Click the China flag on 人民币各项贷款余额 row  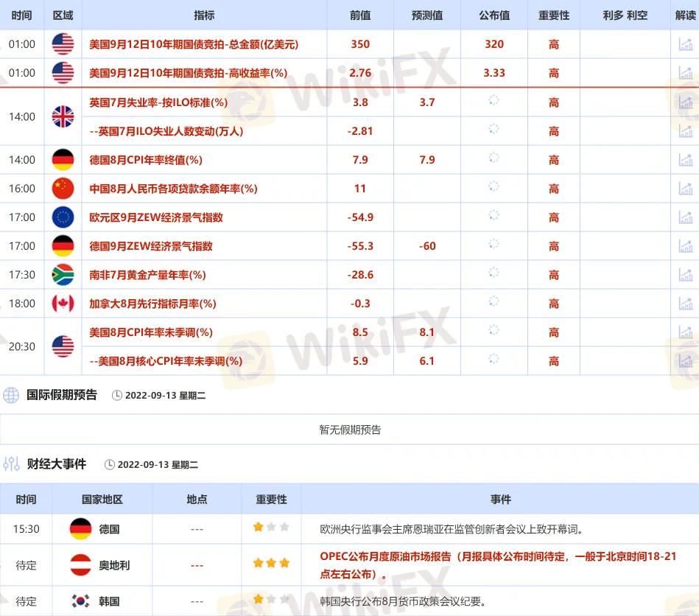[x=63, y=189]
